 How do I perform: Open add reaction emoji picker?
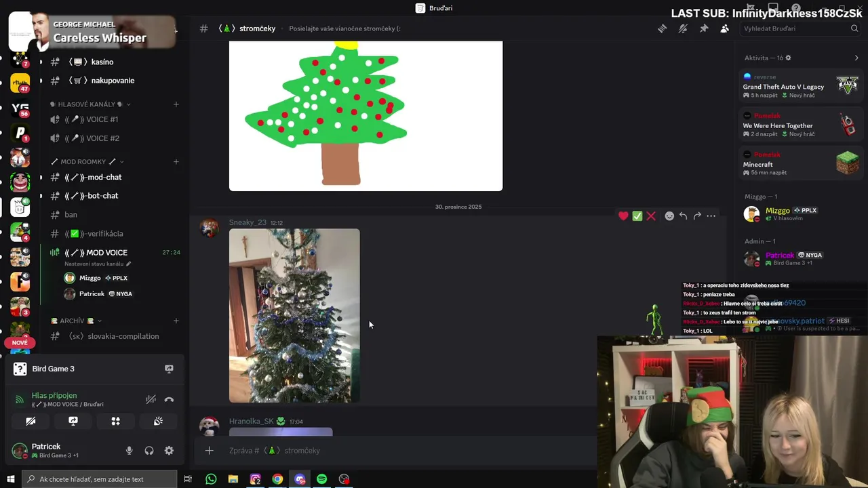(x=669, y=216)
